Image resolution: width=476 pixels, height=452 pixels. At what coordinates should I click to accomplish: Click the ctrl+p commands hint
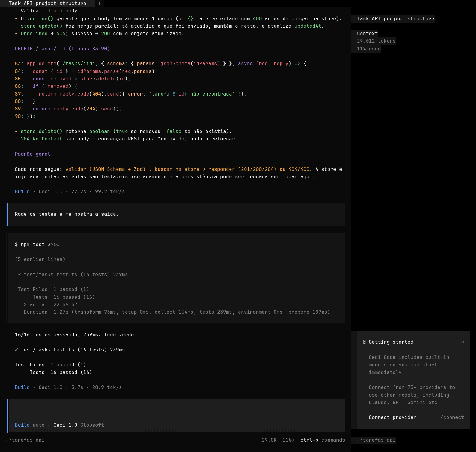(322, 440)
